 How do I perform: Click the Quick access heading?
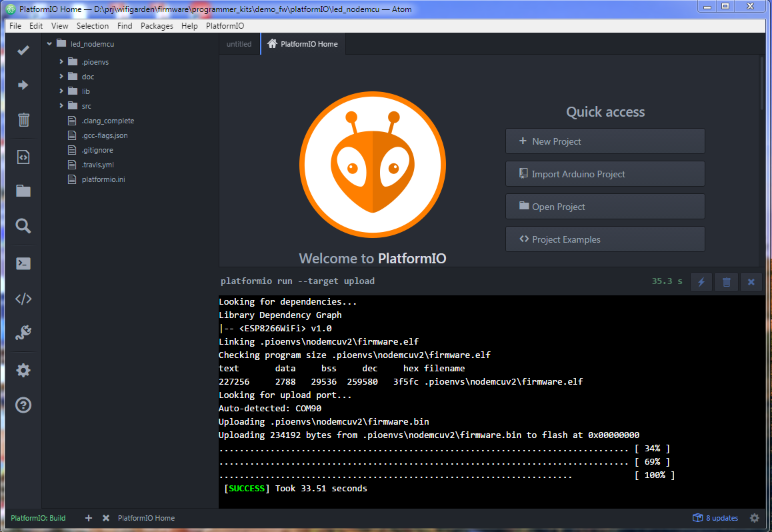pyautogui.click(x=605, y=112)
